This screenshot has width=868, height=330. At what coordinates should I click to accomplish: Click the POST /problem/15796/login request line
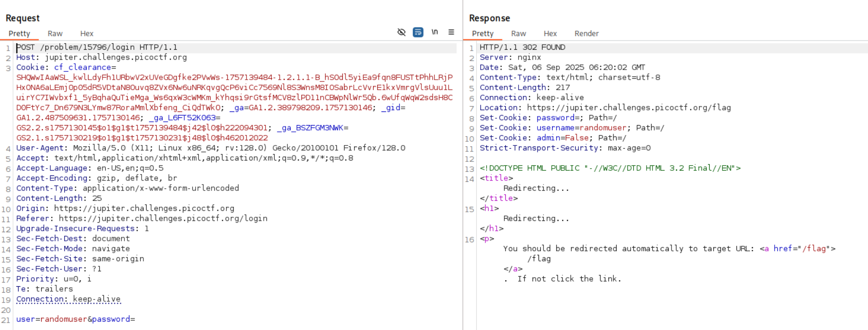97,47
